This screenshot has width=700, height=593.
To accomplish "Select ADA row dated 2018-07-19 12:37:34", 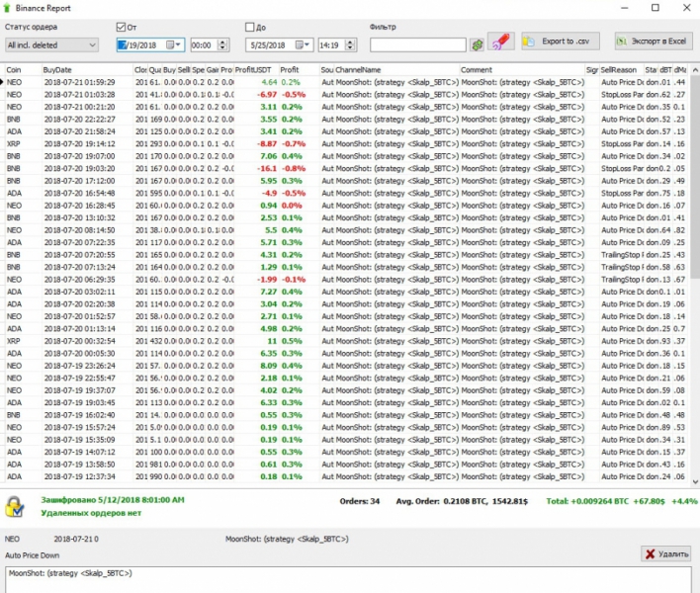I will click(x=346, y=476).
